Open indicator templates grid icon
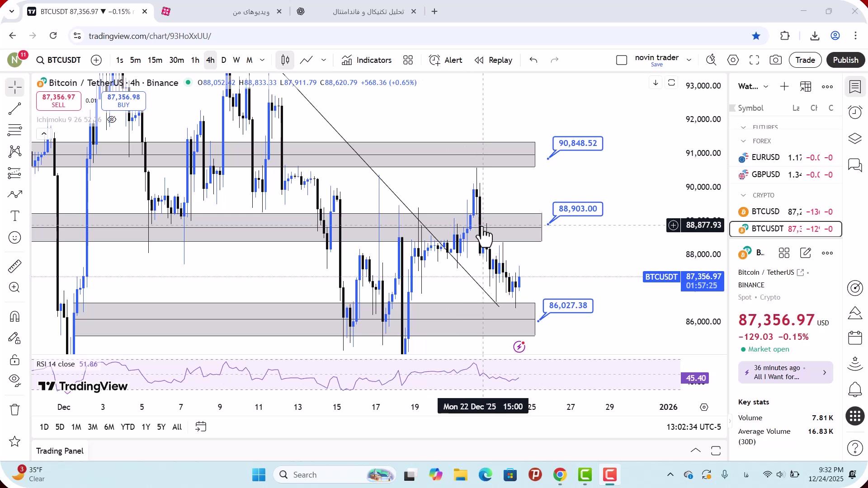 point(408,60)
